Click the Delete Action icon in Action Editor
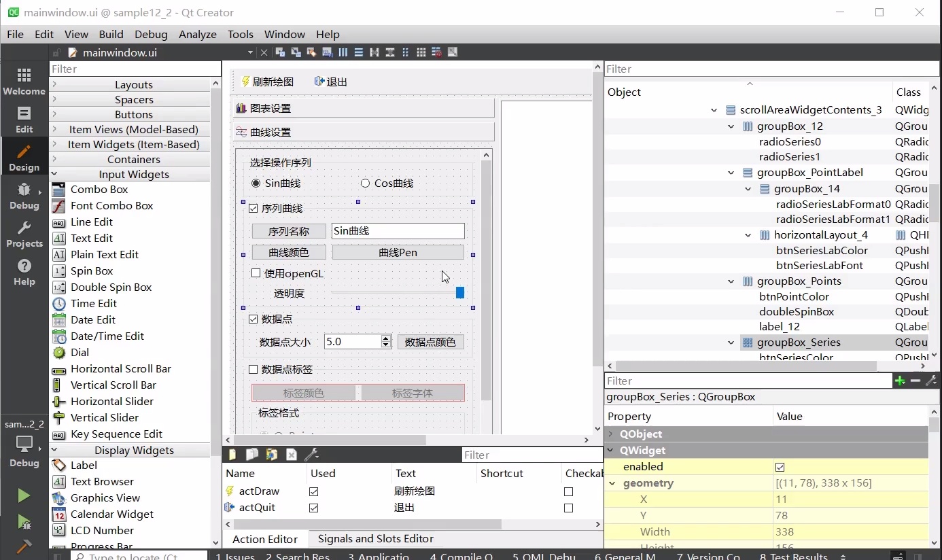Image resolution: width=942 pixels, height=560 pixels. (292, 454)
